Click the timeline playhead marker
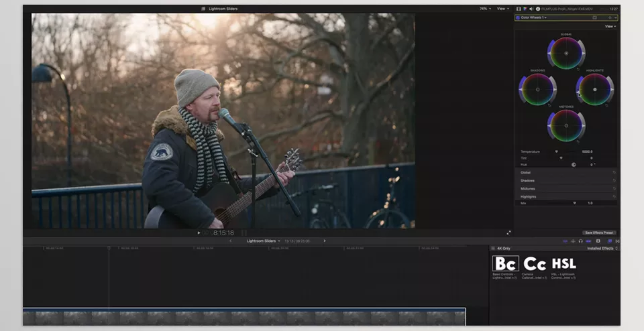This screenshot has width=644, height=331. 109,248
